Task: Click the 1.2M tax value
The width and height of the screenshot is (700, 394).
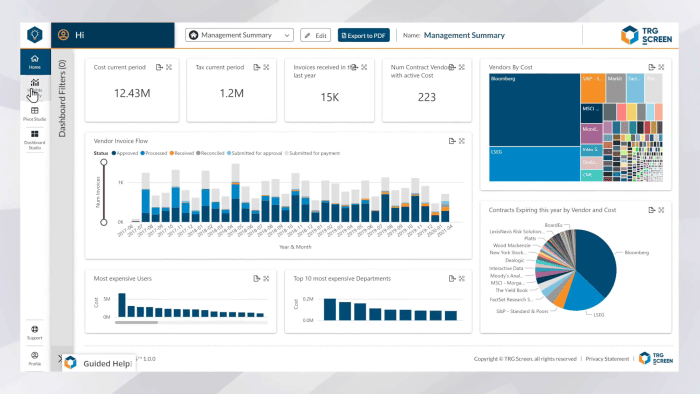Action: (x=231, y=93)
